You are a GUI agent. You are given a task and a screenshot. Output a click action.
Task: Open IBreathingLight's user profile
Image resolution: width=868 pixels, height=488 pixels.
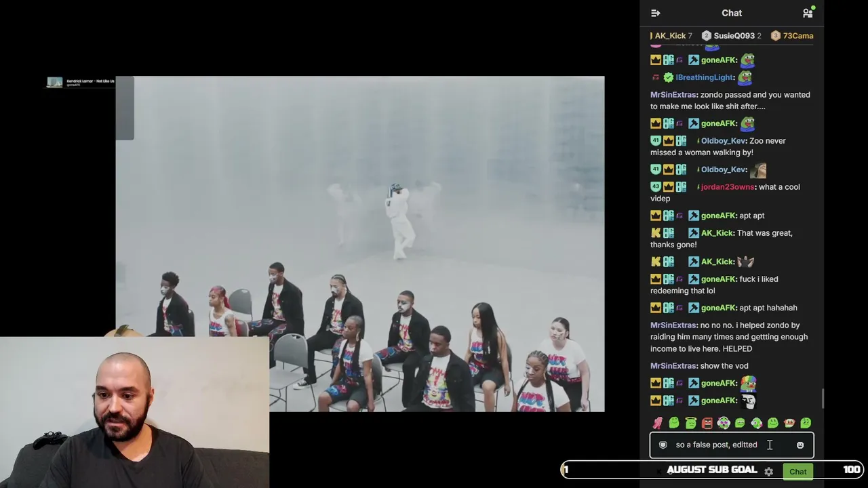[x=705, y=78]
